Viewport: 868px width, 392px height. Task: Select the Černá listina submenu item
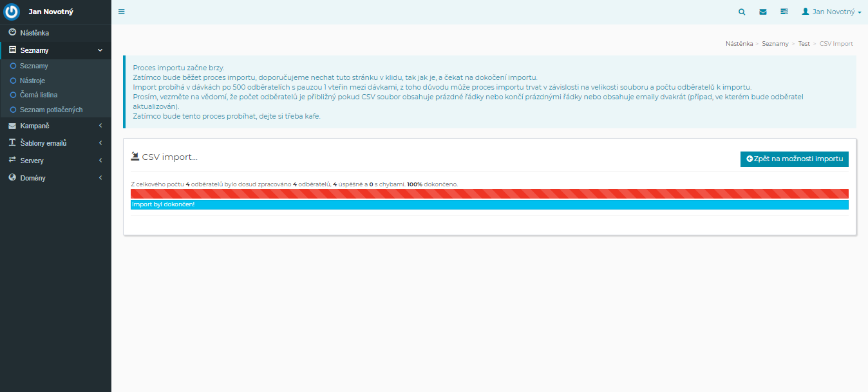(39, 95)
